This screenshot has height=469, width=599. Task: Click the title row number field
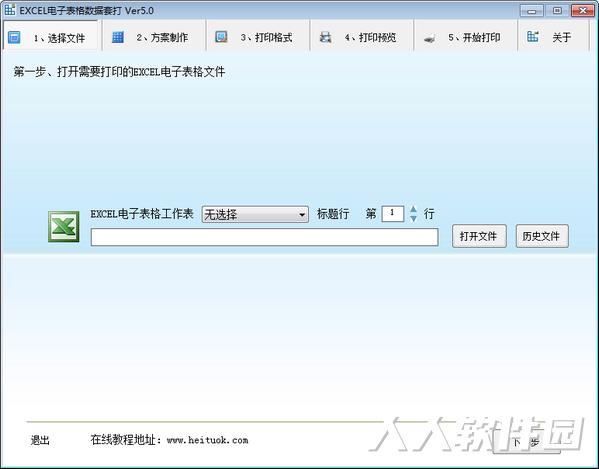coord(393,213)
